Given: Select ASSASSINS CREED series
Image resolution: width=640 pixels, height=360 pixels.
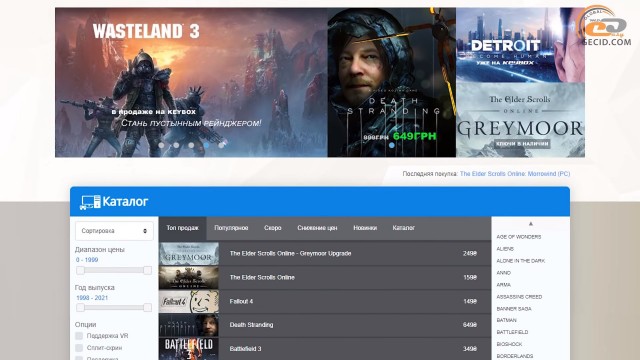Looking at the screenshot, I should coord(519,297).
